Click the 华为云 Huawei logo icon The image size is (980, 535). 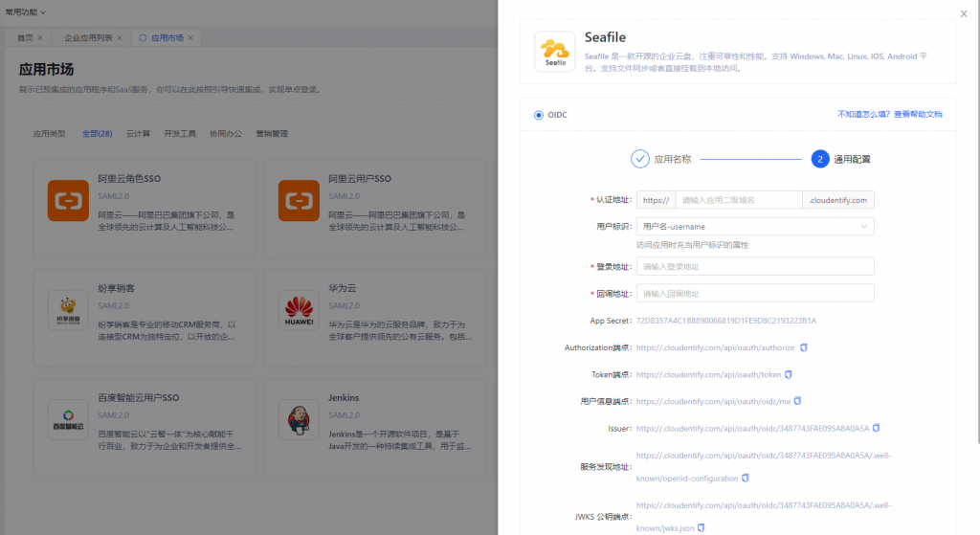click(x=299, y=310)
